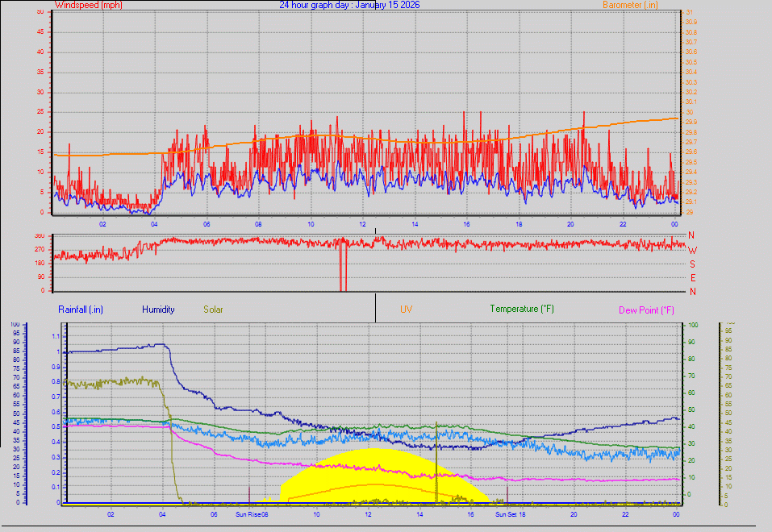This screenshot has width=772, height=532.
Task: Select the 24 hour graph day title
Action: pyautogui.click(x=349, y=5)
